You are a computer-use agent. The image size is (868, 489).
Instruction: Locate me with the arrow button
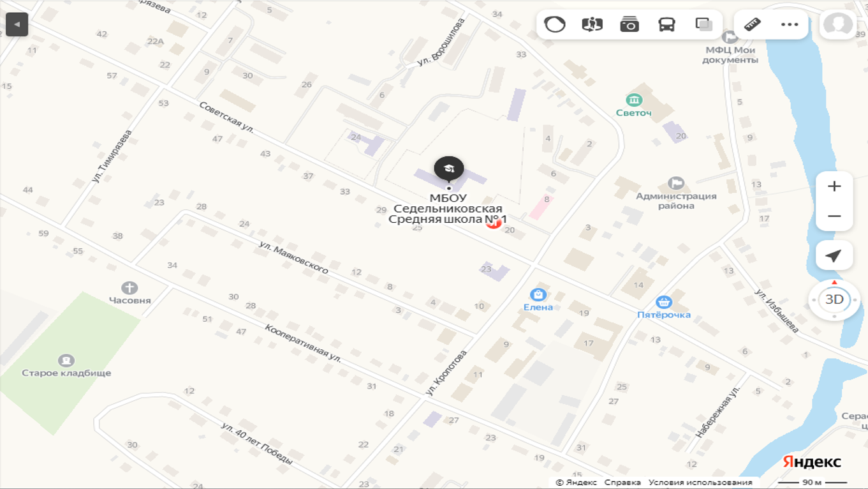[834, 256]
